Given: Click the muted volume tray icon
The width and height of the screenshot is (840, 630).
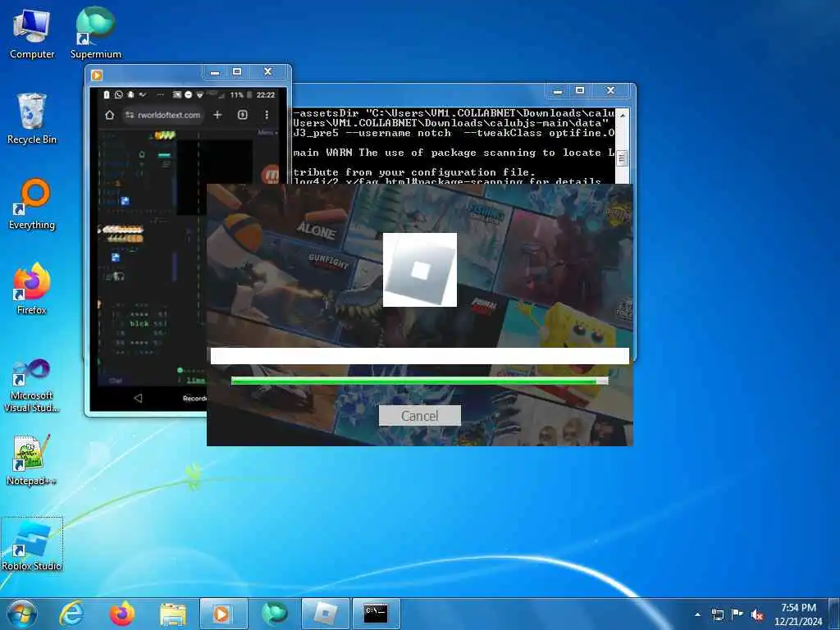Looking at the screenshot, I should click(x=757, y=614).
